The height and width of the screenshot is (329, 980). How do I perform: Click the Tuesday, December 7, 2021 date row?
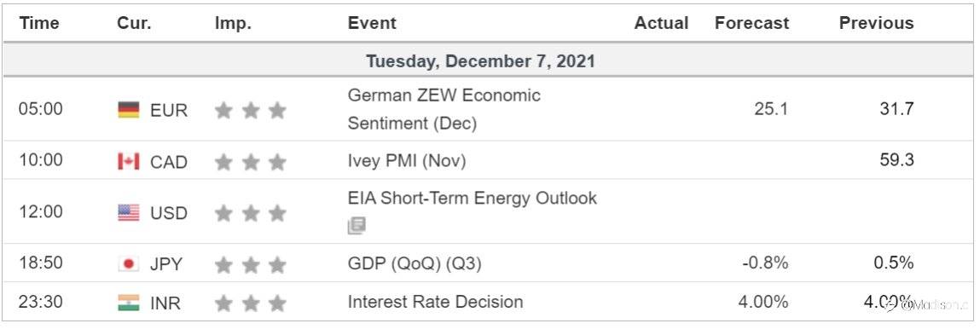tap(488, 61)
